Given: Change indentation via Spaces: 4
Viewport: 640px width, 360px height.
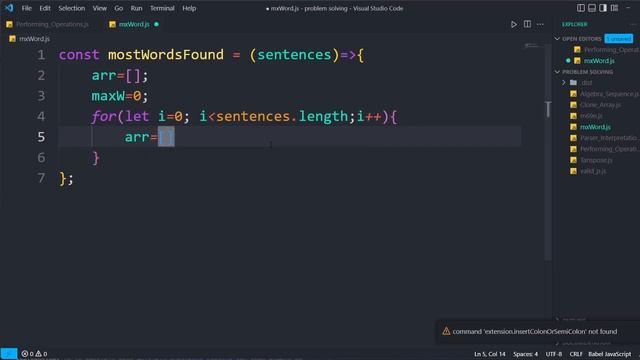Looking at the screenshot, I should (x=525, y=354).
